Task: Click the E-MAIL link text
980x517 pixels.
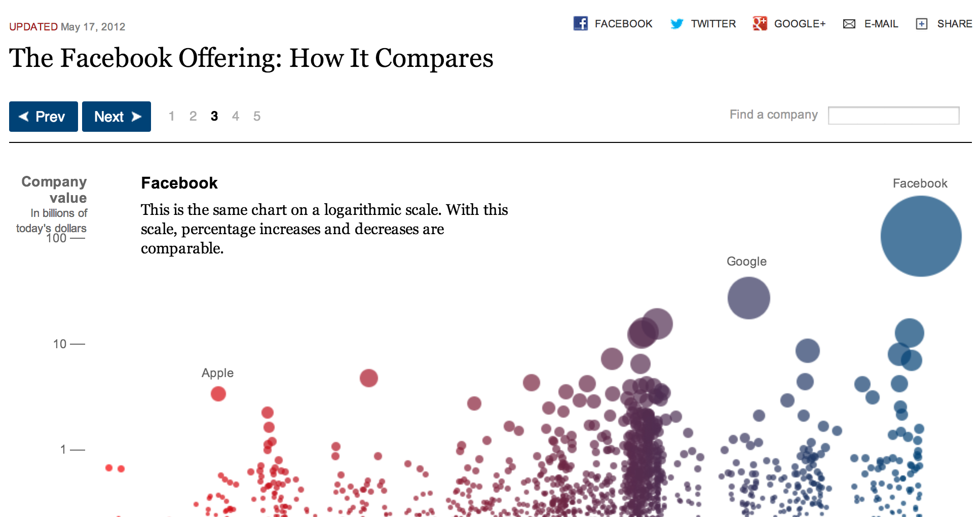Action: tap(881, 24)
